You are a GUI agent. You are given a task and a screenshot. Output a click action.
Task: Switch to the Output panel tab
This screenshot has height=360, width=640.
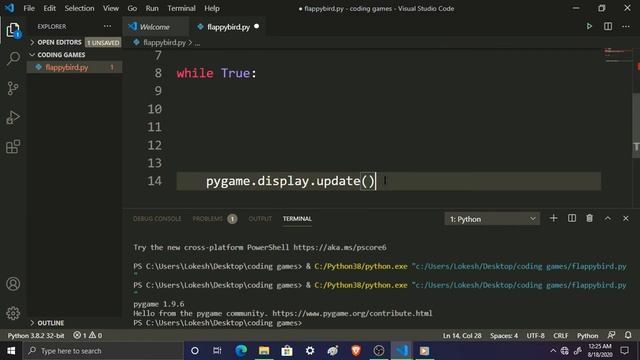click(x=260, y=219)
